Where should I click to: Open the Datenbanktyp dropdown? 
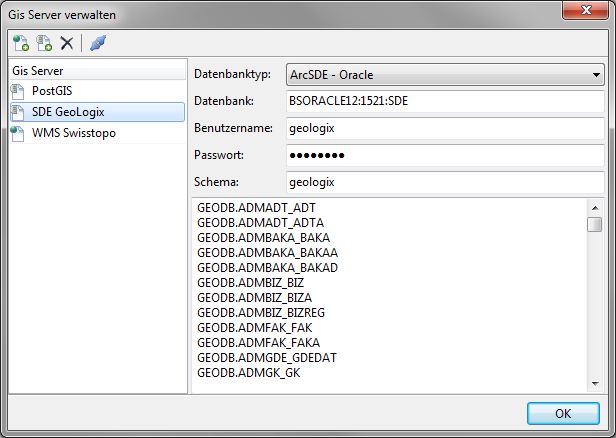click(x=445, y=75)
